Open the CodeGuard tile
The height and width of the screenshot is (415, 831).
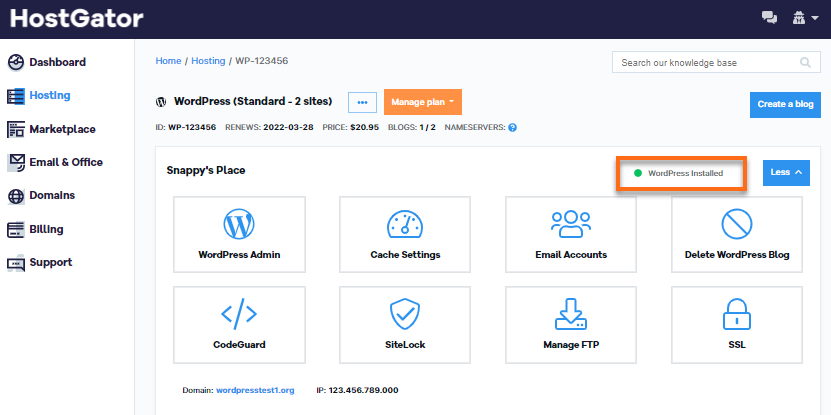point(240,325)
